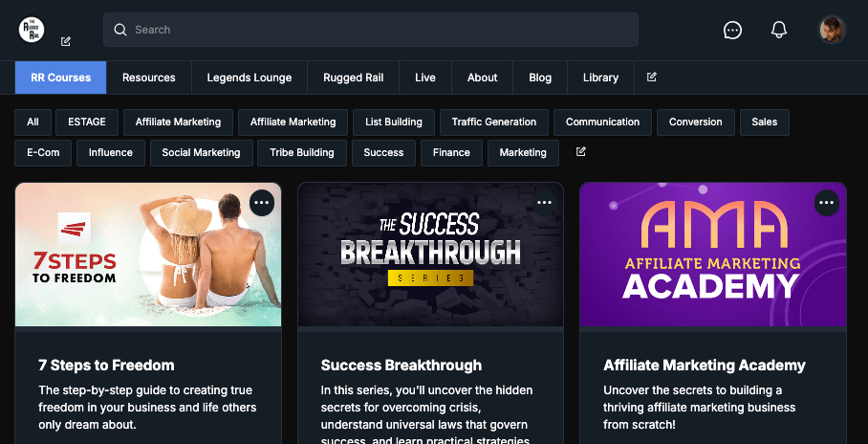The image size is (868, 444).
Task: Click the 7 Steps to Freedom title
Action: click(x=106, y=366)
